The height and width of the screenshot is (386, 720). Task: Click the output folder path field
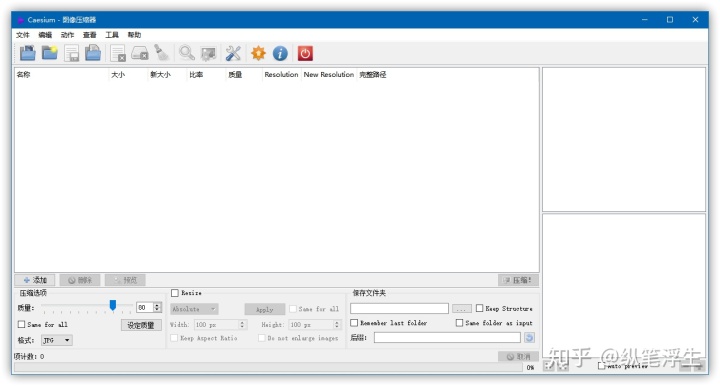coord(399,308)
